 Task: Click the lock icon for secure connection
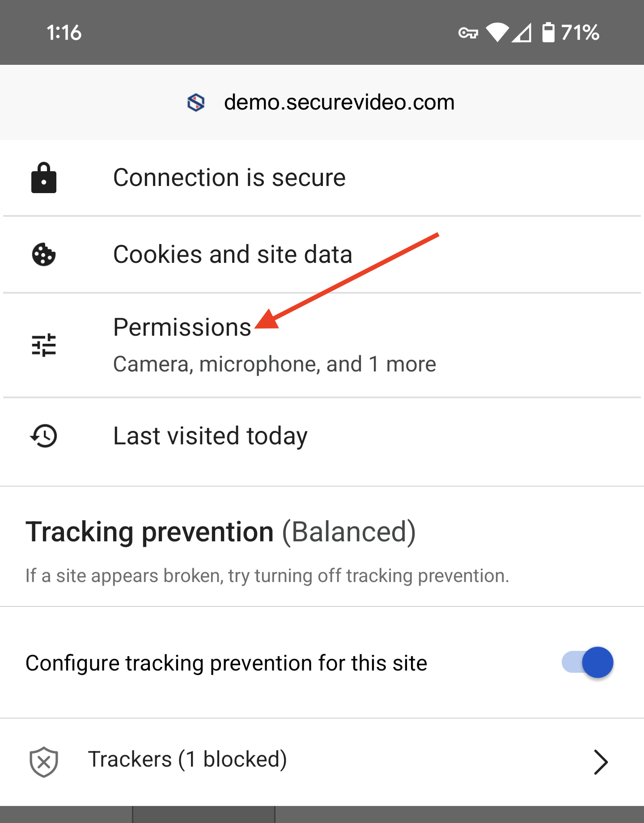click(44, 178)
